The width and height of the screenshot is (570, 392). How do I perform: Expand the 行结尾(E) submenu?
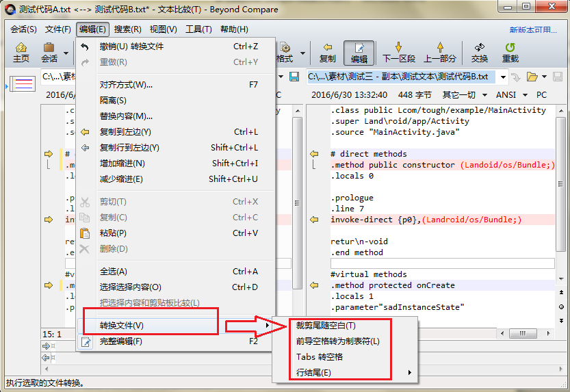(x=345, y=372)
